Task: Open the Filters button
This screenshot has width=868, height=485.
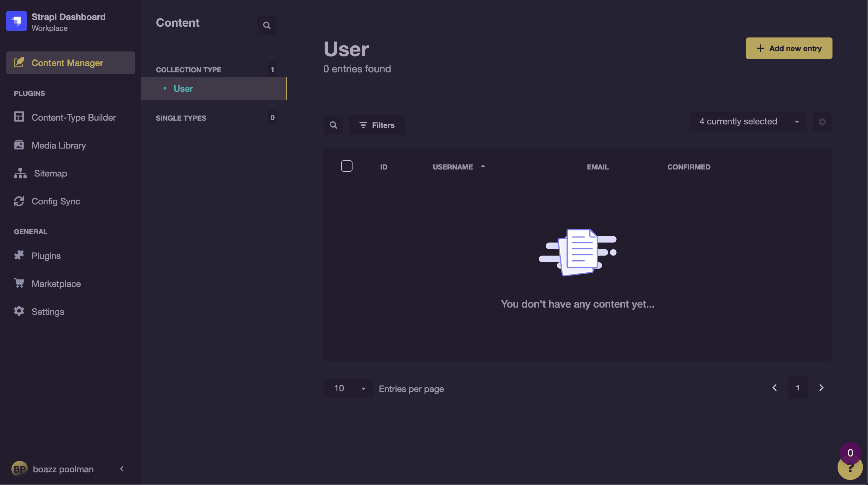Action: 377,125
